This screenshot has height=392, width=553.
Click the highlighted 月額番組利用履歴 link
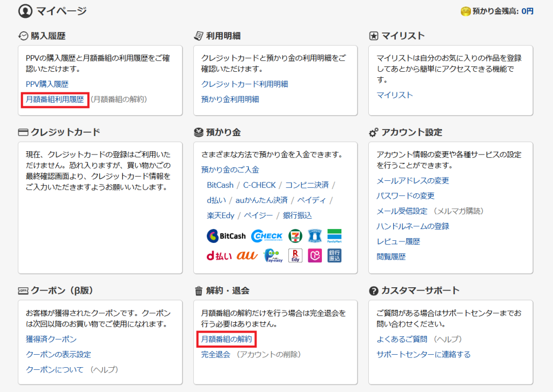click(54, 100)
